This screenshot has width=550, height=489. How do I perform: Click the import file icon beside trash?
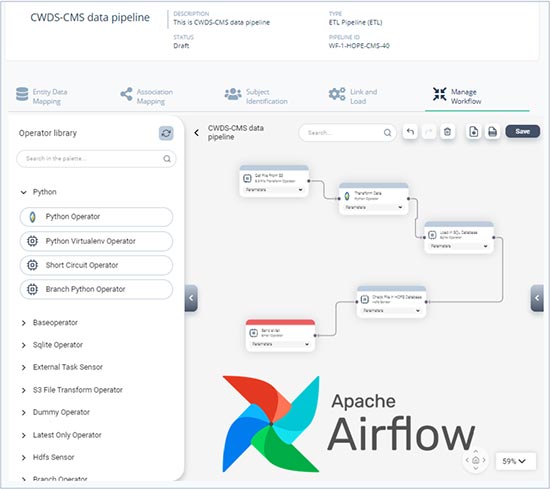(474, 132)
